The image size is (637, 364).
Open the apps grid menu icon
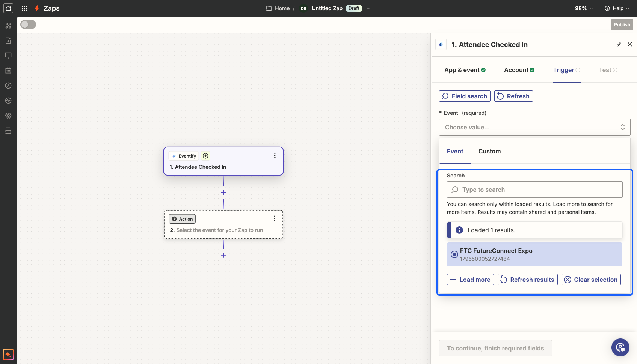pyautogui.click(x=24, y=8)
